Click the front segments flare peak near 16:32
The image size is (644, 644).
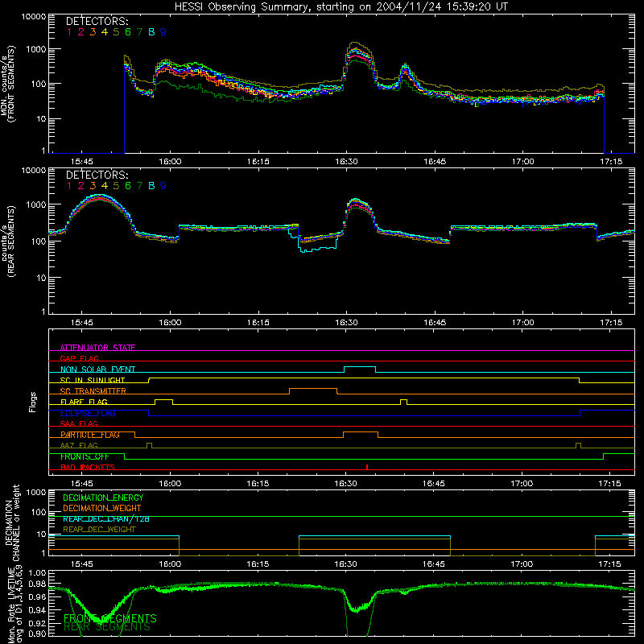[357, 49]
